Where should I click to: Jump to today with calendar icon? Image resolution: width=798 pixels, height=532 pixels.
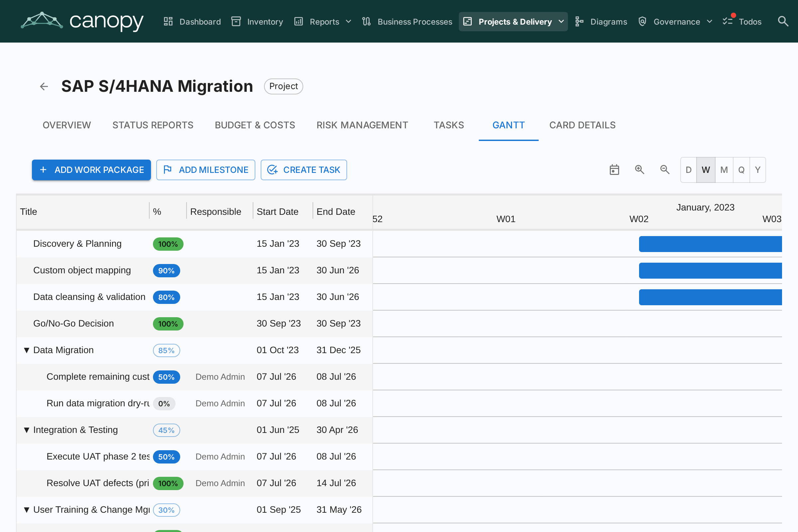[x=614, y=170]
